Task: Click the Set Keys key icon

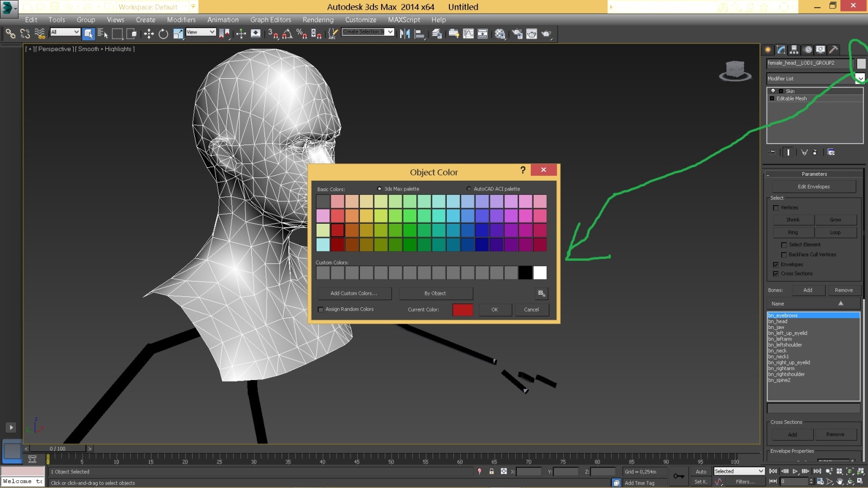Action: click(x=679, y=476)
